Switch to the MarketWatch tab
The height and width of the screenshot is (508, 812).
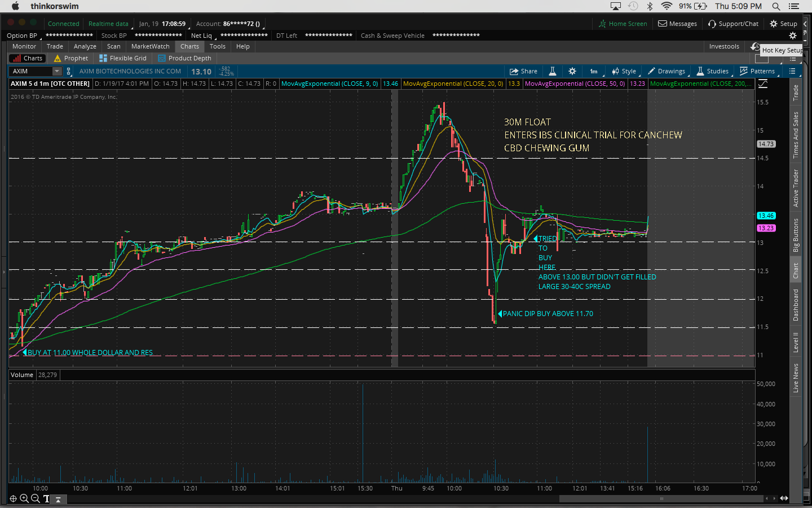pyautogui.click(x=151, y=46)
